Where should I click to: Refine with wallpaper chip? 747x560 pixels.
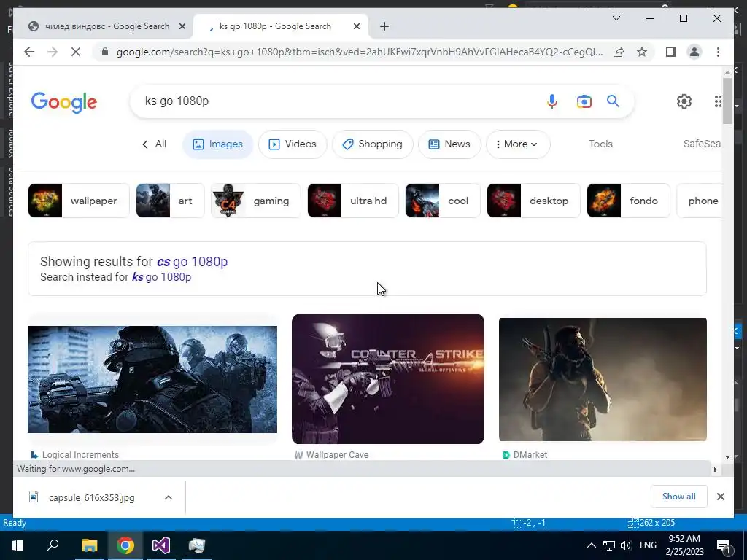pos(79,201)
